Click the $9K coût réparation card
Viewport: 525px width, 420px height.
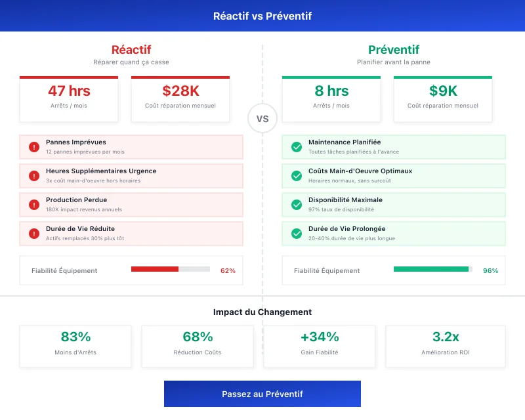pos(442,97)
